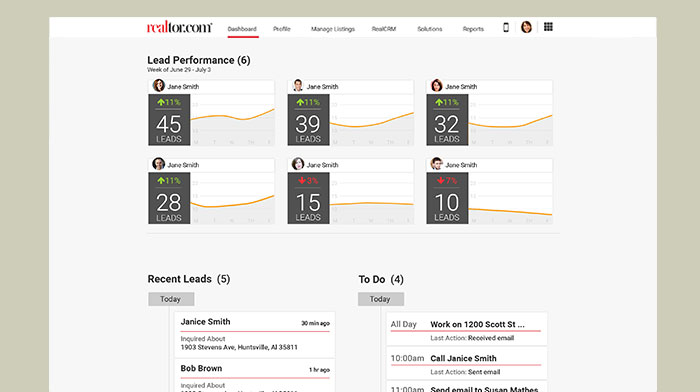
Task: Click agent avatar on the 32 leads card
Action: (437, 85)
